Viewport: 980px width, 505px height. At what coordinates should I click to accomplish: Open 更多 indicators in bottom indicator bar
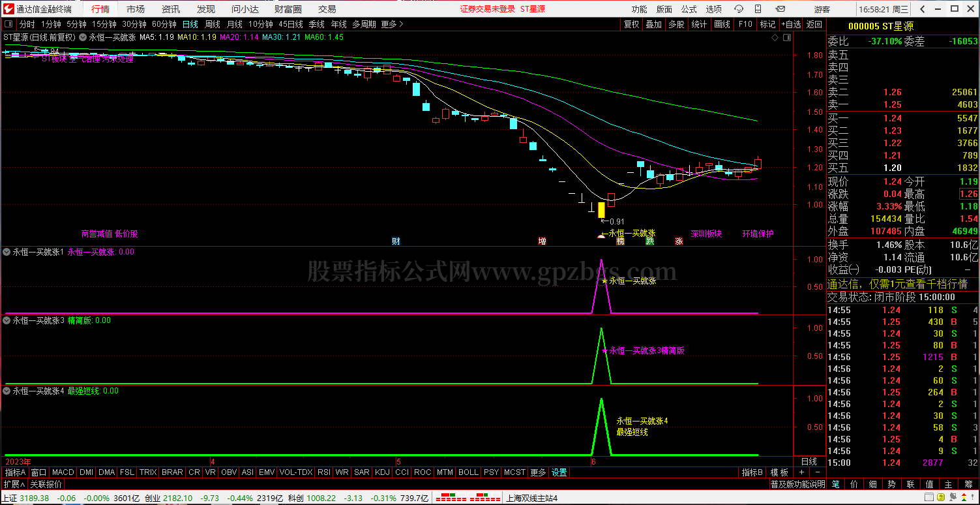pos(538,472)
